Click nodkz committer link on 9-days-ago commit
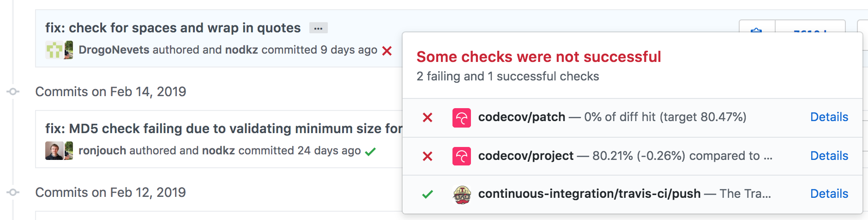 click(x=241, y=50)
